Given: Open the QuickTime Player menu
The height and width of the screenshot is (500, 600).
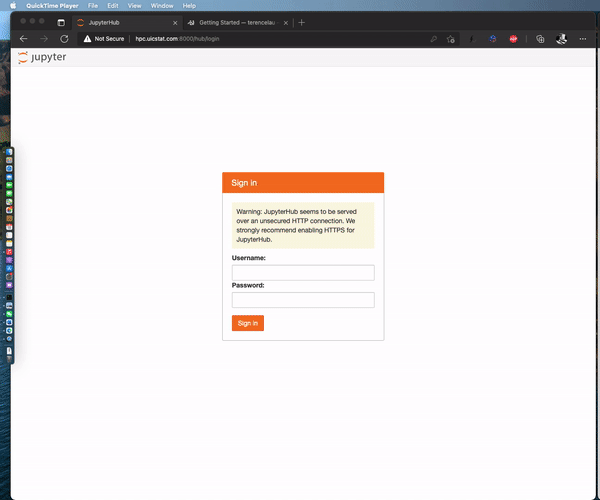Looking at the screenshot, I should click(x=52, y=6).
